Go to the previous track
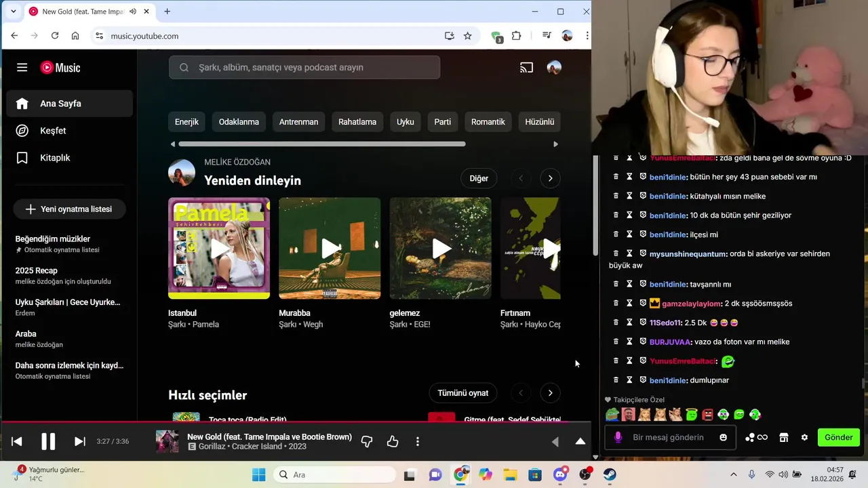868x488 pixels. click(x=17, y=442)
